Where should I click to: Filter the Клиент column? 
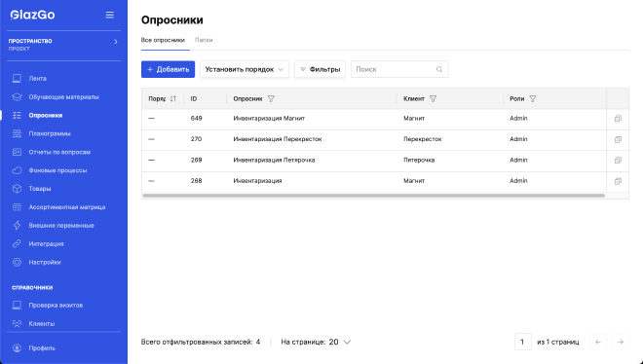pyautogui.click(x=433, y=98)
